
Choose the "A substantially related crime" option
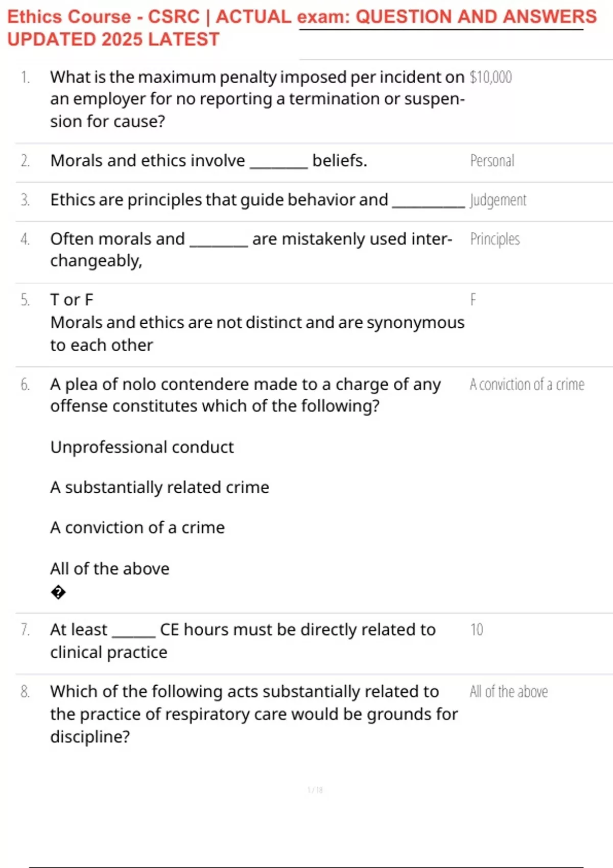pos(159,488)
